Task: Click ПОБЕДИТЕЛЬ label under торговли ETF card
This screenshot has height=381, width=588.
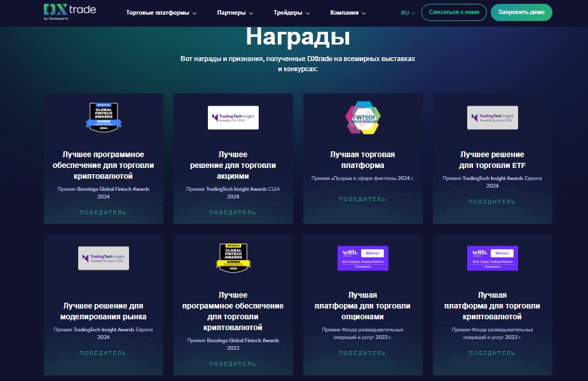Action: click(492, 202)
